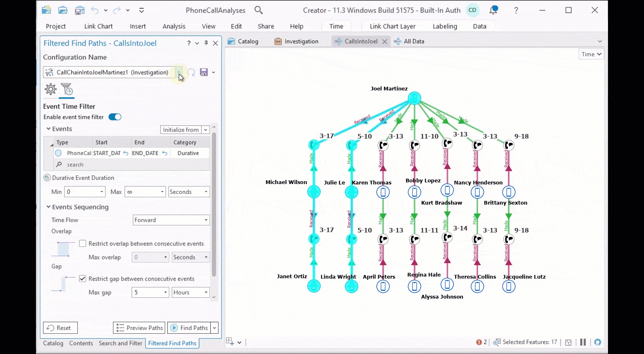Undo the last action
The image size is (644, 354).
[x=95, y=10]
